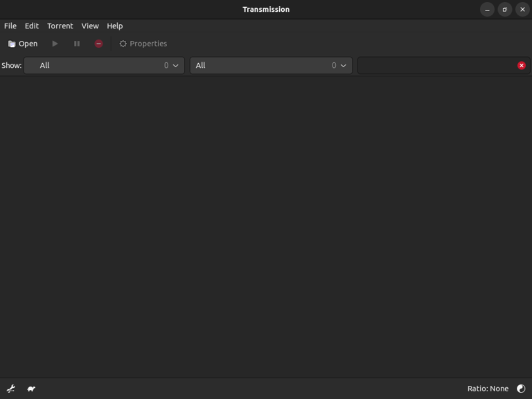Viewport: 532px width, 399px height.
Task: Click the red Remove torrent icon
Action: (98, 44)
